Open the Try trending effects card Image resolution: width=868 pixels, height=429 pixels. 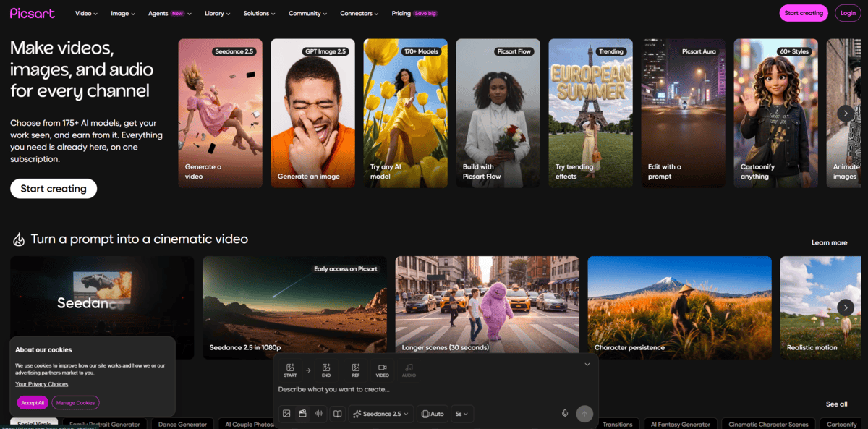pos(591,113)
